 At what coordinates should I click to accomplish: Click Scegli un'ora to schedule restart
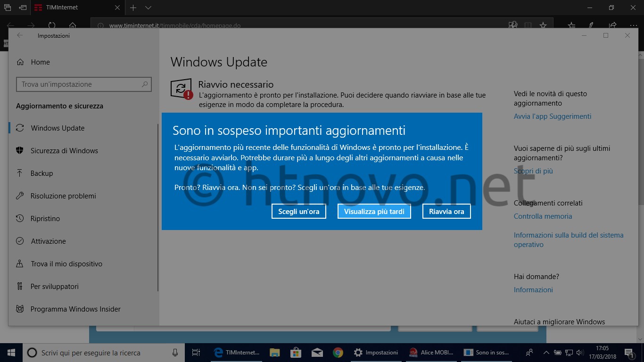[298, 211]
